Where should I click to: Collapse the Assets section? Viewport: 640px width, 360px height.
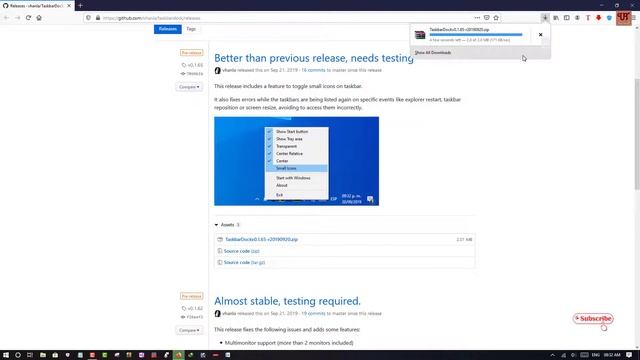click(x=227, y=225)
